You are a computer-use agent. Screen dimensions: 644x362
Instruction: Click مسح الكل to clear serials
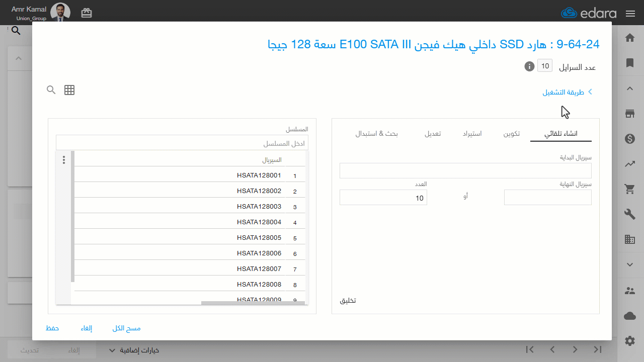127,328
